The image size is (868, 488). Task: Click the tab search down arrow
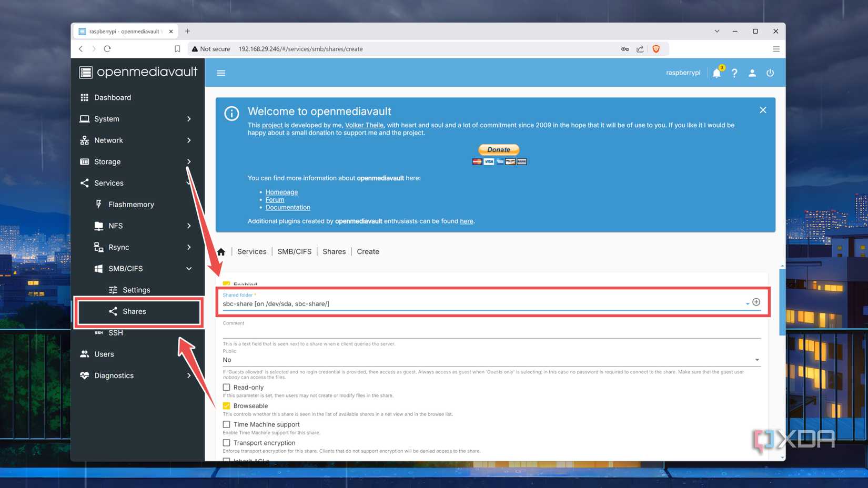click(x=716, y=31)
